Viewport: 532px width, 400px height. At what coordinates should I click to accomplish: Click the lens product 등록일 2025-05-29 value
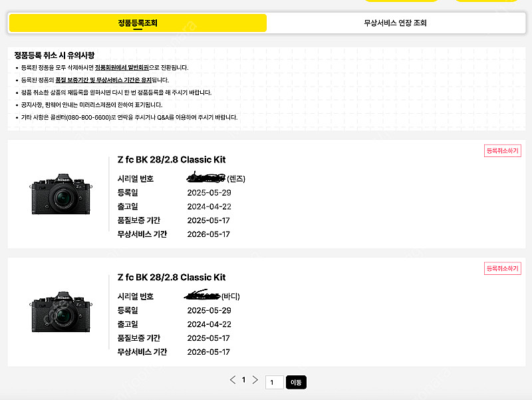coord(209,193)
